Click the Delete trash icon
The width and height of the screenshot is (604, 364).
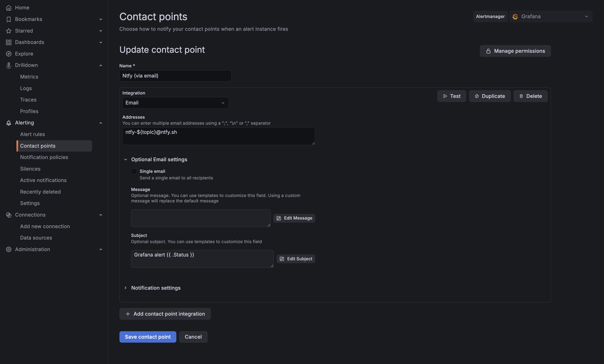coord(521,96)
